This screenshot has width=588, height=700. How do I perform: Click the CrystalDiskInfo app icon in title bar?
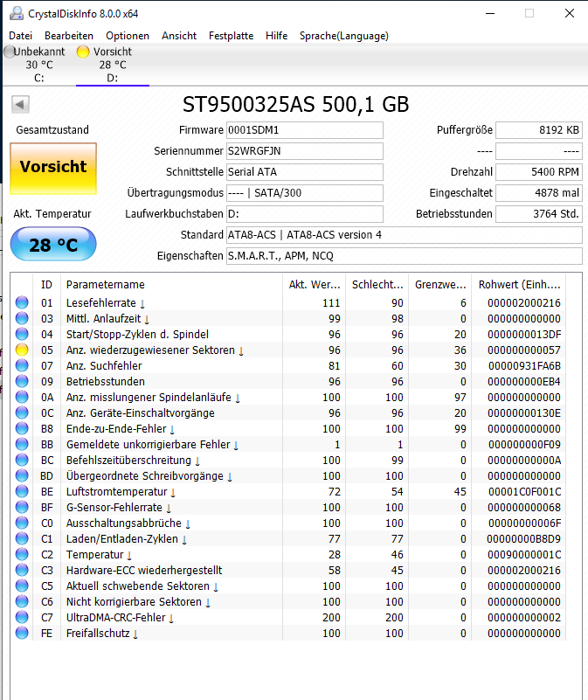[17, 13]
